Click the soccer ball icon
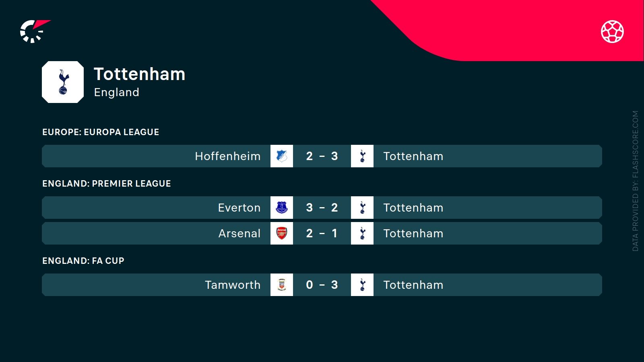 (x=612, y=31)
